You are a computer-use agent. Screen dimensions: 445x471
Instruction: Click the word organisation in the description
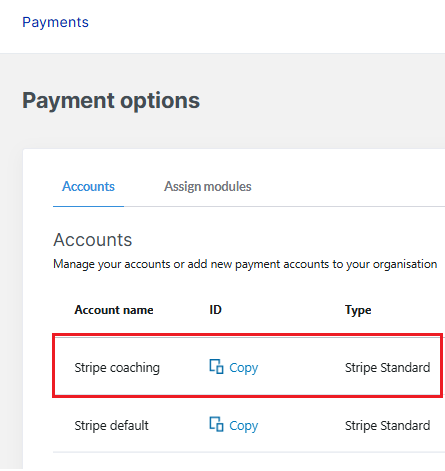[x=405, y=265]
